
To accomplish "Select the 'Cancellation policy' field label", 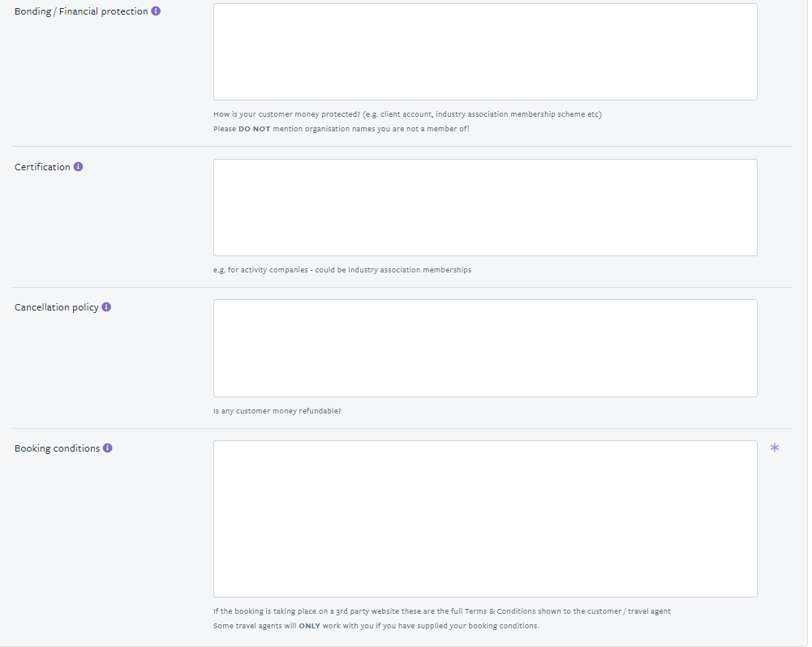I will click(57, 307).
